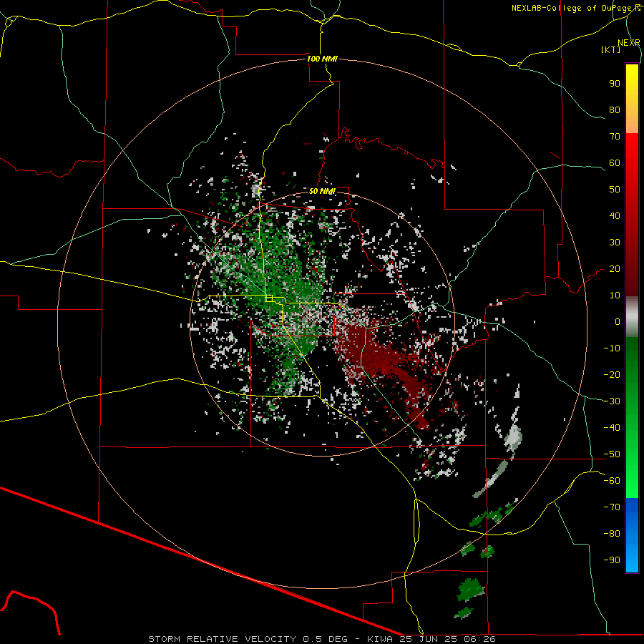Click the positive 60 scale value

pyautogui.click(x=615, y=162)
